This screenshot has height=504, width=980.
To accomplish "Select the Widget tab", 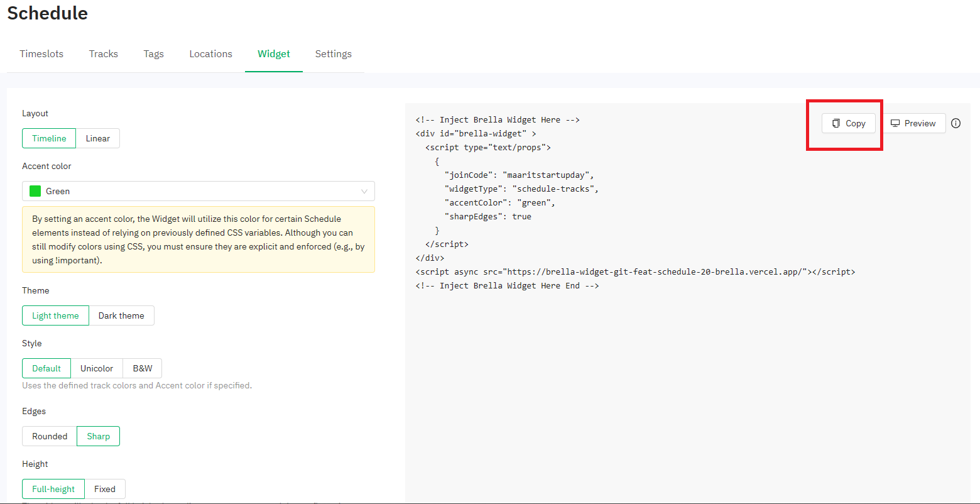I will [274, 53].
